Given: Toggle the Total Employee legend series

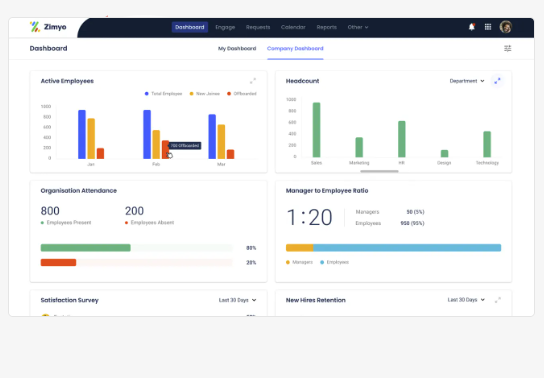Looking at the screenshot, I should [163, 94].
